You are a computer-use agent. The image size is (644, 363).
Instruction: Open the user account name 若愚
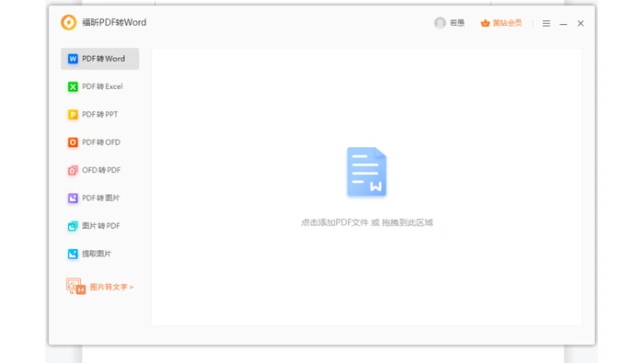coord(457,23)
